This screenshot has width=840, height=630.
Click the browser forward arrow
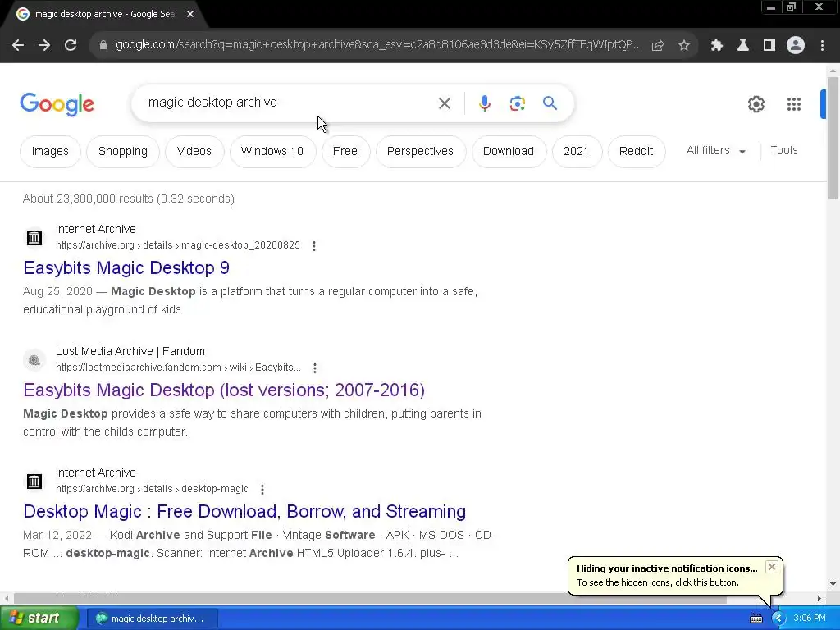(44, 46)
